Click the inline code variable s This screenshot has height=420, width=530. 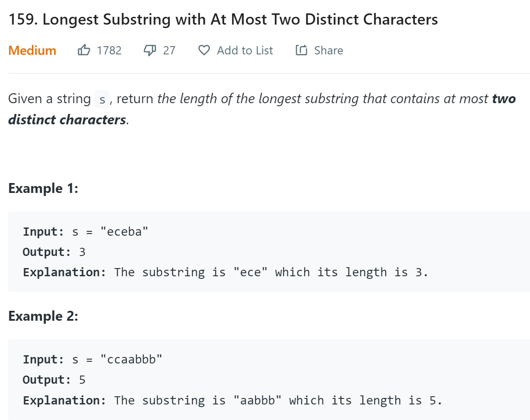click(102, 100)
